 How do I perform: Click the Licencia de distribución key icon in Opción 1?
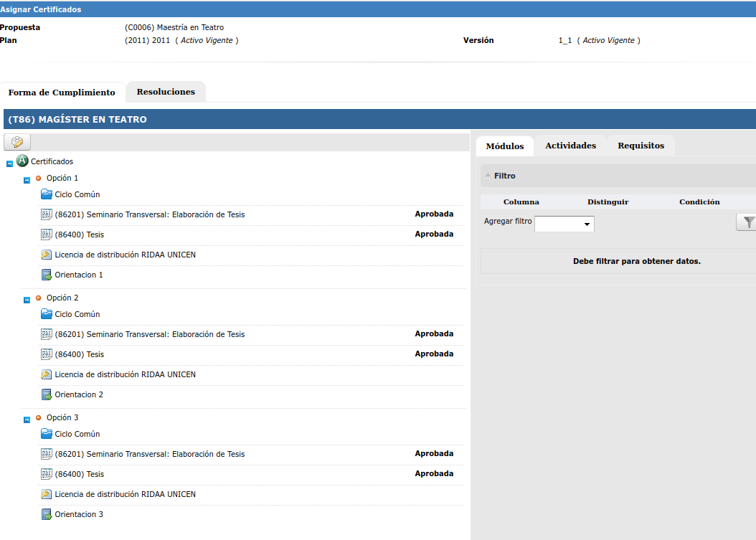click(x=47, y=255)
